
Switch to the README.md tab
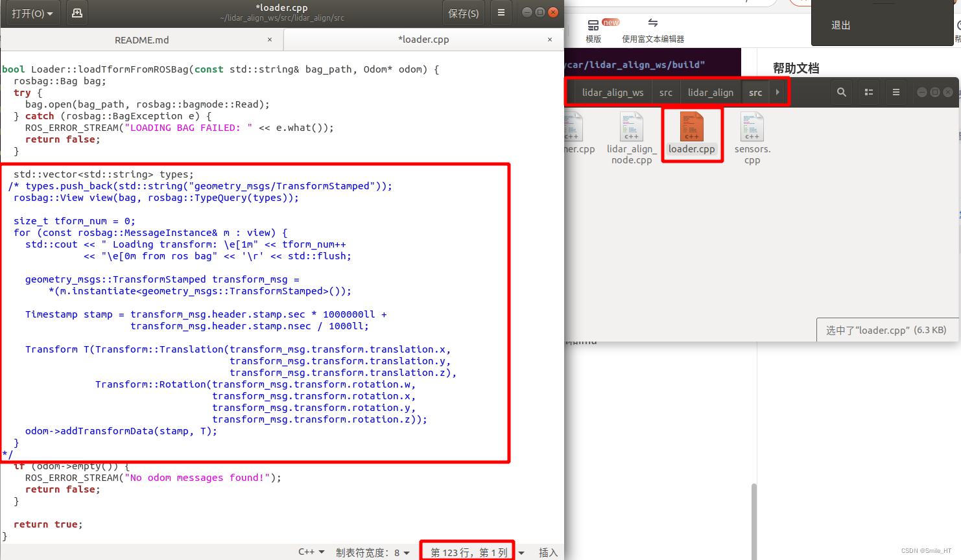pos(142,40)
